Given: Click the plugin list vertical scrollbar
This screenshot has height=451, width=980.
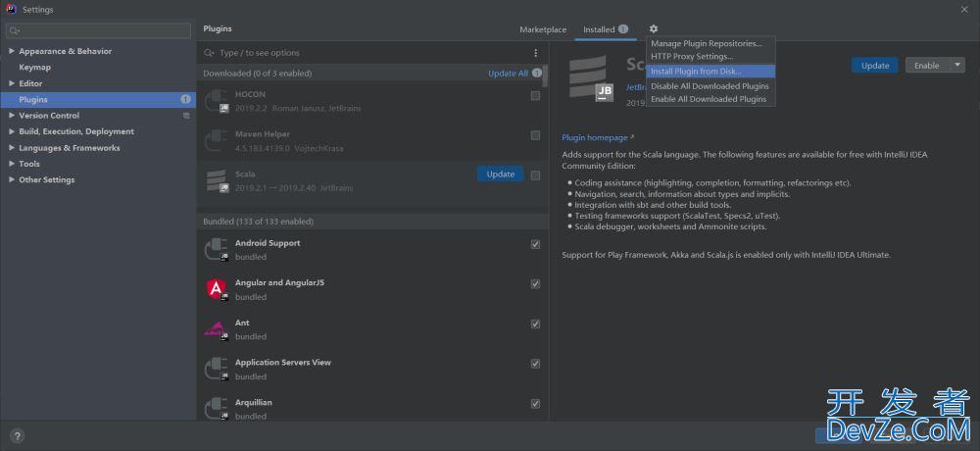Looking at the screenshot, I should pyautogui.click(x=546, y=75).
